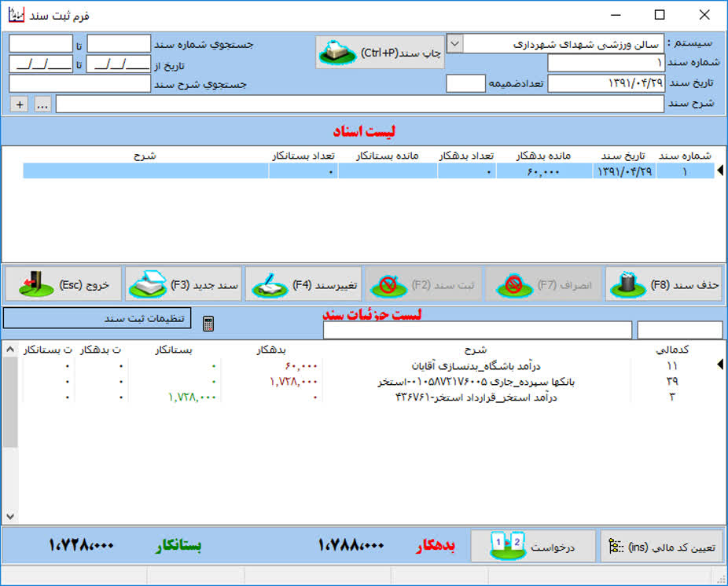Viewport: 728px width, 586px height.
Task: Select document row 1 in لیست اسناد
Action: (369, 171)
